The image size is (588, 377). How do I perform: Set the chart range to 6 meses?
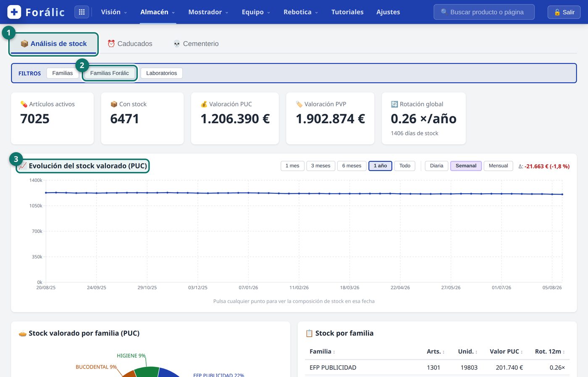pos(352,166)
